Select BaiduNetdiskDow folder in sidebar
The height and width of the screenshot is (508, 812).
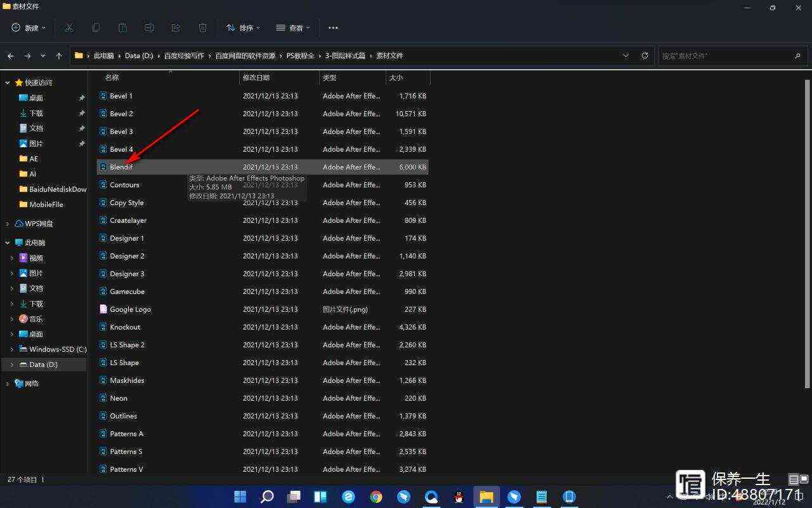(53, 189)
